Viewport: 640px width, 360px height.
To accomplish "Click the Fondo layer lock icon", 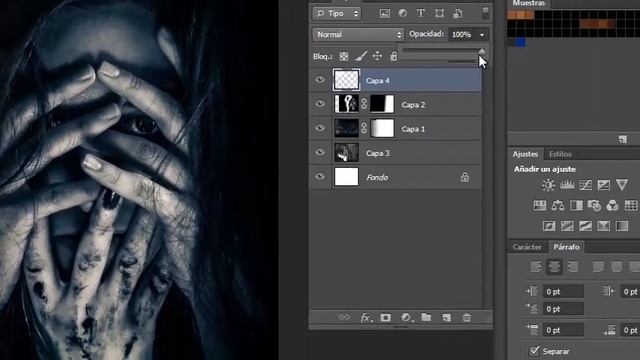I will 464,177.
